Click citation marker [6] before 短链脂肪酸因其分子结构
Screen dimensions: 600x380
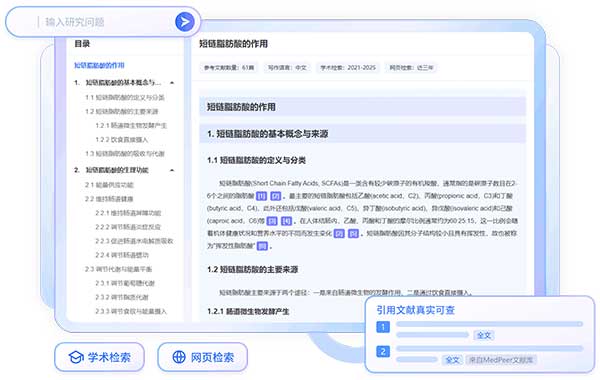[x=354, y=233]
